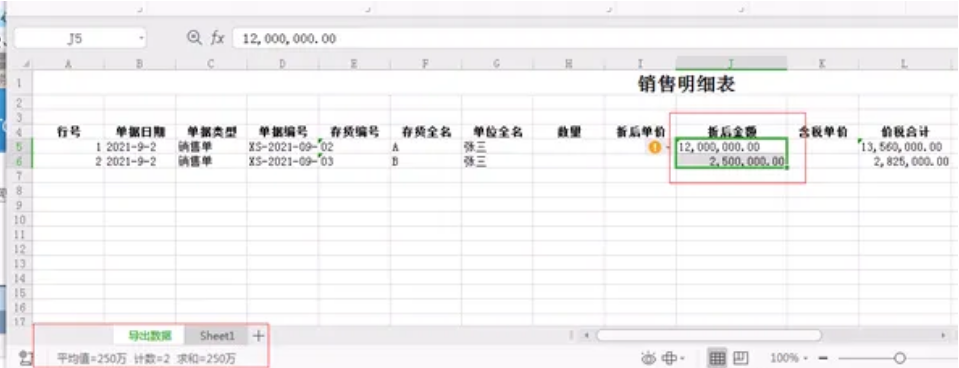The height and width of the screenshot is (368, 959).
Task: Expand the reading mode dropdown arrow
Action: 682,358
